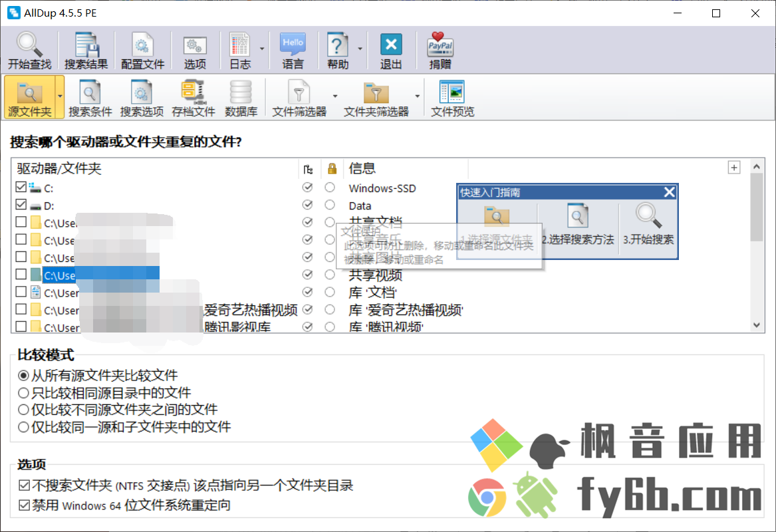Viewport: 776px width, 532px height.
Task: Click the lock column header icon
Action: click(332, 169)
